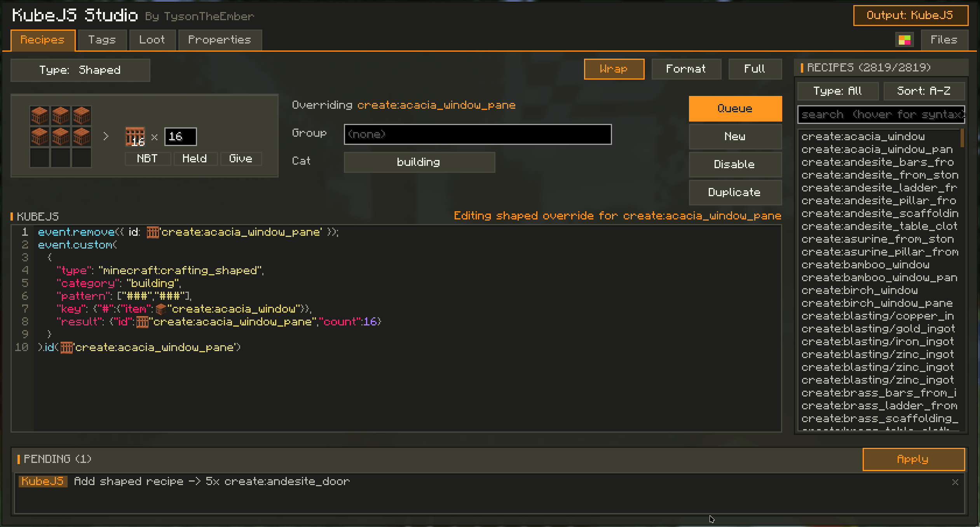
Task: Switch the Output: KubeJS mode
Action: [x=910, y=16]
